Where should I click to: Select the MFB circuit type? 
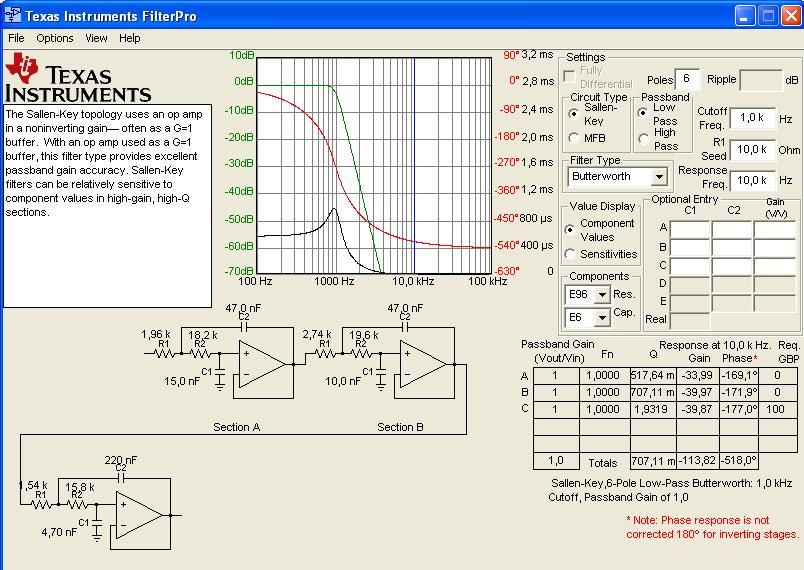tap(573, 138)
